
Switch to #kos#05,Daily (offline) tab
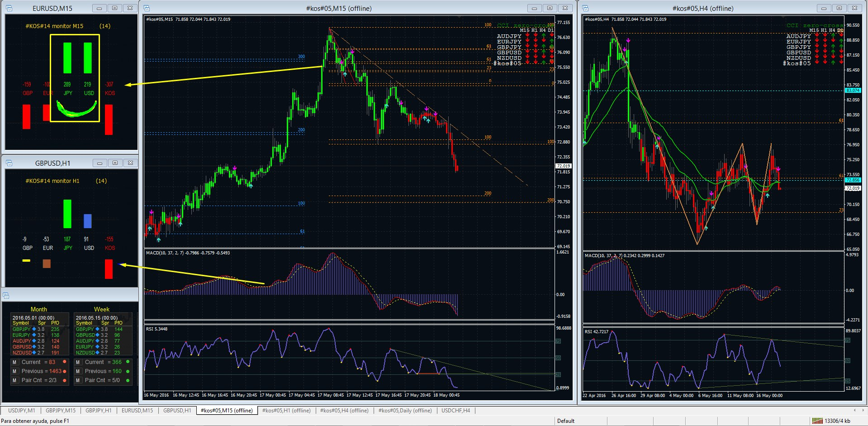(405, 411)
